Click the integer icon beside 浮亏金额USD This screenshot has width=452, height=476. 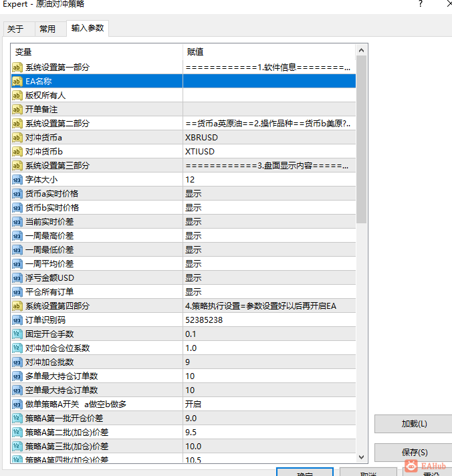(x=17, y=277)
